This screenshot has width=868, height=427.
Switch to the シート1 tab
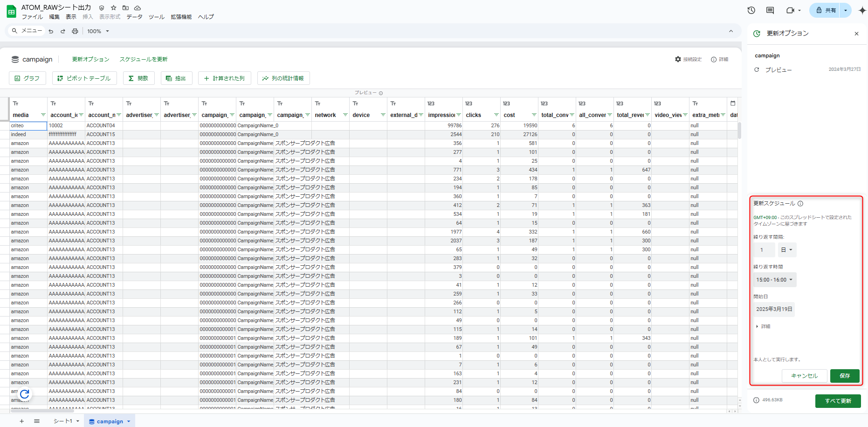coord(63,421)
